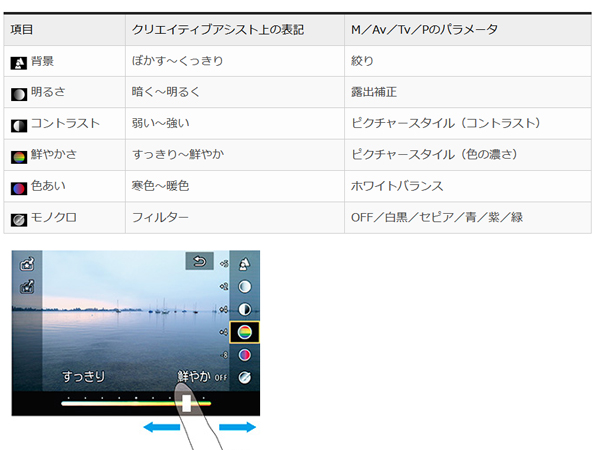
Task: Click the 背景 icon in the table
Action: 19,63
